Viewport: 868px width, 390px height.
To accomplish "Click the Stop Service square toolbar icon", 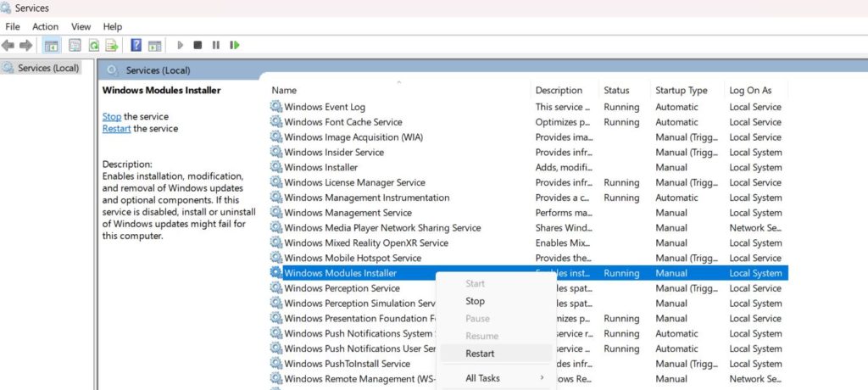I will pyautogui.click(x=198, y=45).
